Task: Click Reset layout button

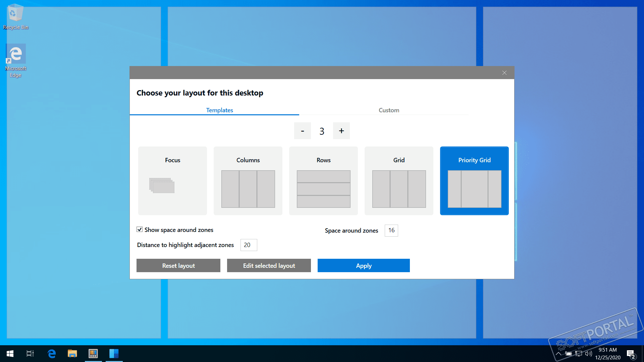Action: tap(178, 266)
